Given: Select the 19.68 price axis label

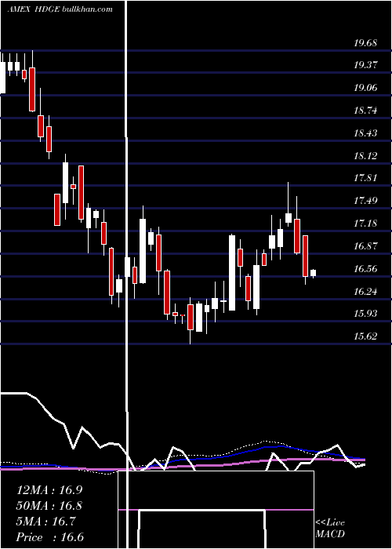Looking at the screenshot, I should (365, 43).
